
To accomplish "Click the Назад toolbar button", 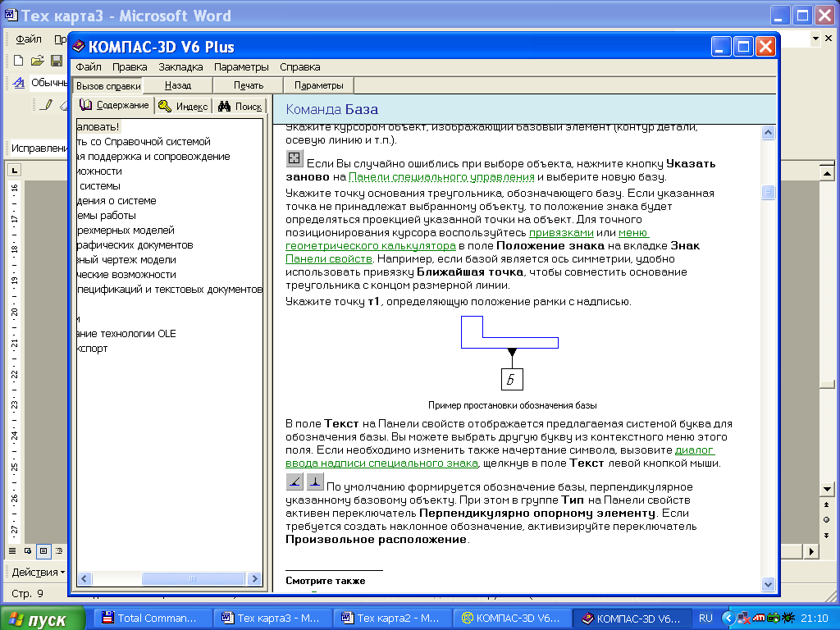I will [178, 85].
